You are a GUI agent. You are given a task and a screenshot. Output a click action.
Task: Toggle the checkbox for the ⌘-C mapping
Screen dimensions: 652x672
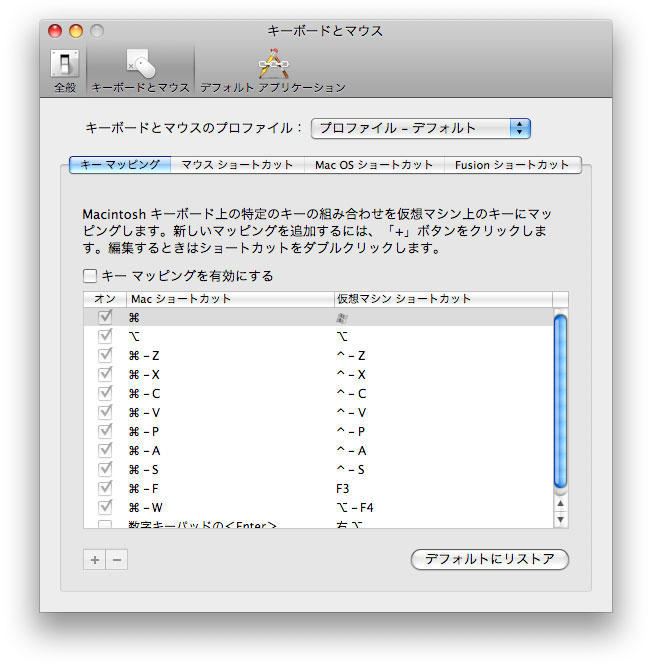[x=105, y=393]
